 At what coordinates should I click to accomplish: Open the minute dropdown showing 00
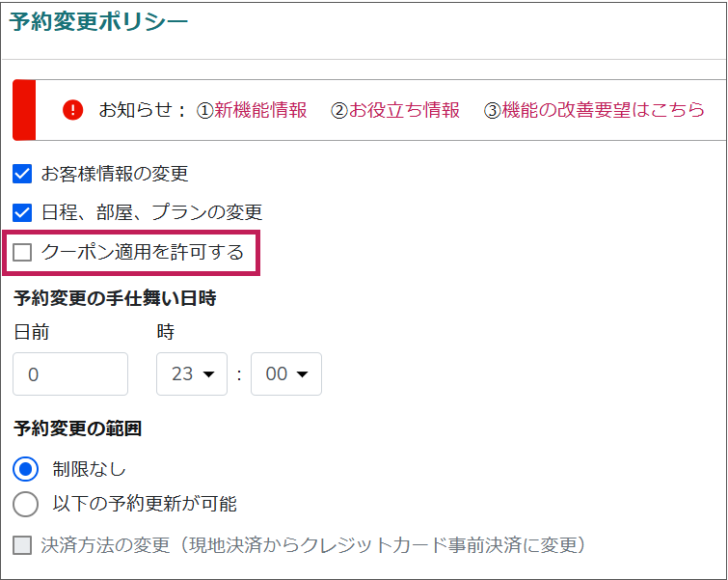coord(286,374)
